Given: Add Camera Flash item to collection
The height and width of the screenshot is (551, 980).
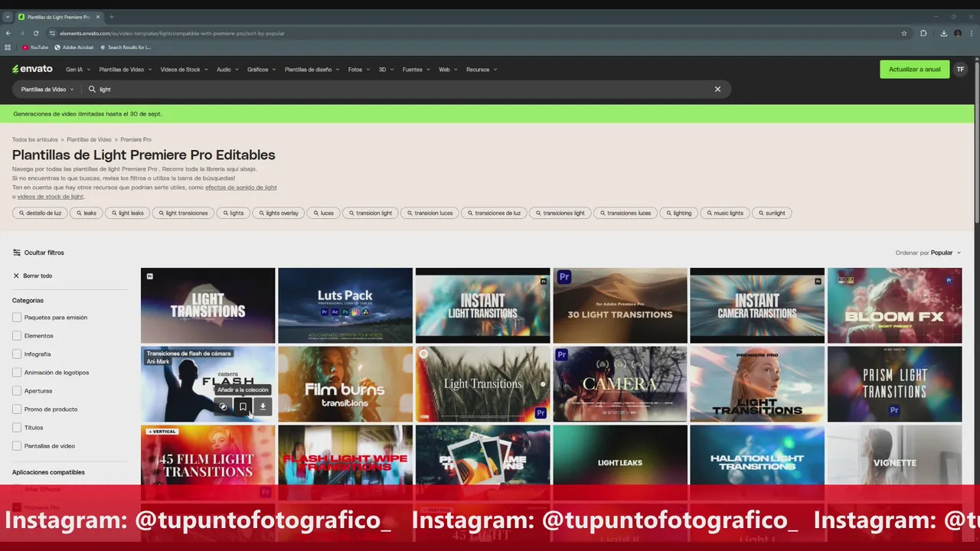Looking at the screenshot, I should 243,407.
